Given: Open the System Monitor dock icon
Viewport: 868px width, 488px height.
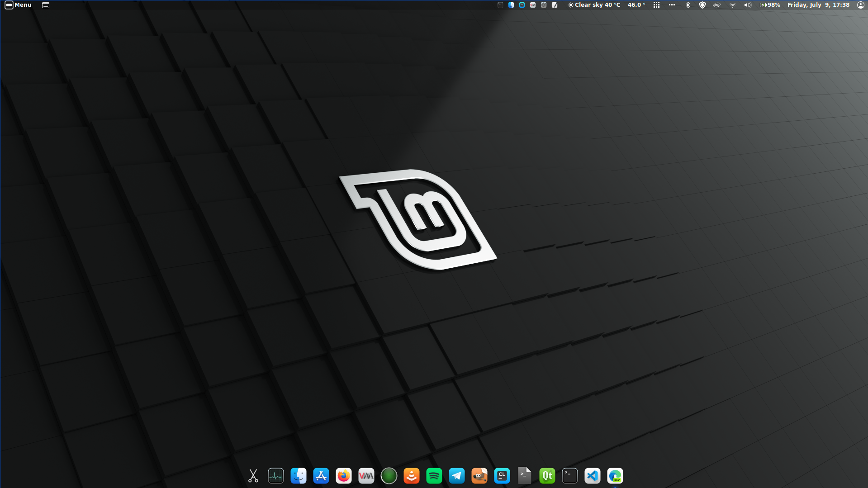Looking at the screenshot, I should [x=276, y=476].
